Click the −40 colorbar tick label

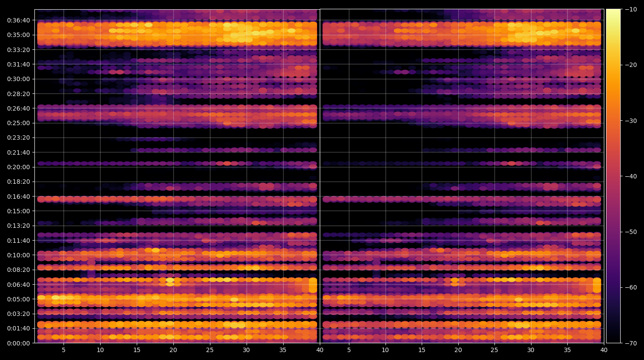pos(631,176)
